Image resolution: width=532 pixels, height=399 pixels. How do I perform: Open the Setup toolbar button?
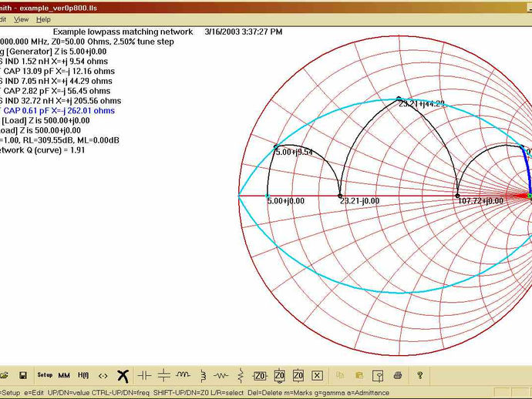[x=45, y=375]
